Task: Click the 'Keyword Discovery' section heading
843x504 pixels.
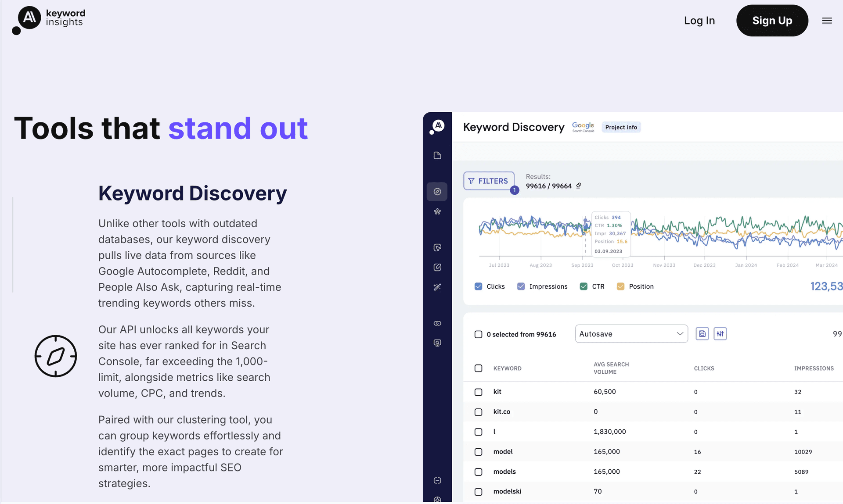Action: point(192,193)
